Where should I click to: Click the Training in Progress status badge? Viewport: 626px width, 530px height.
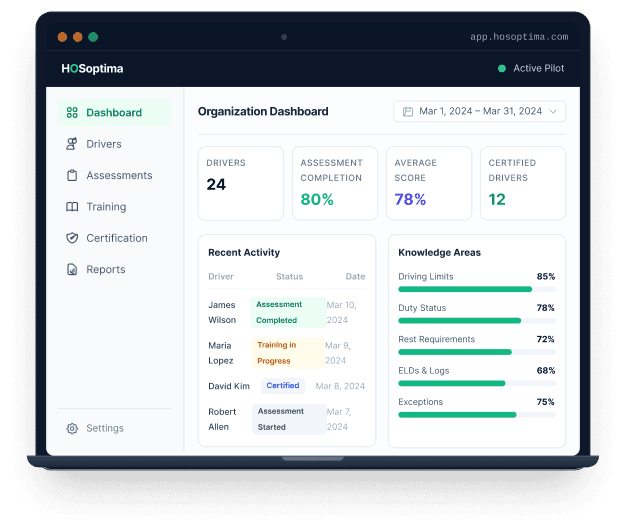287,353
